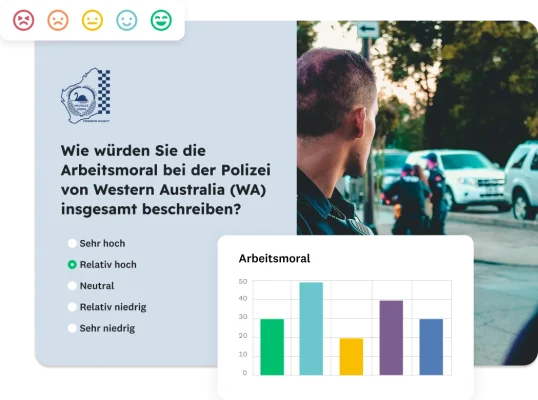Screen dimensions: 538x400
Task: Select the 'Sehr hoch' radio option
Action: click(x=72, y=244)
